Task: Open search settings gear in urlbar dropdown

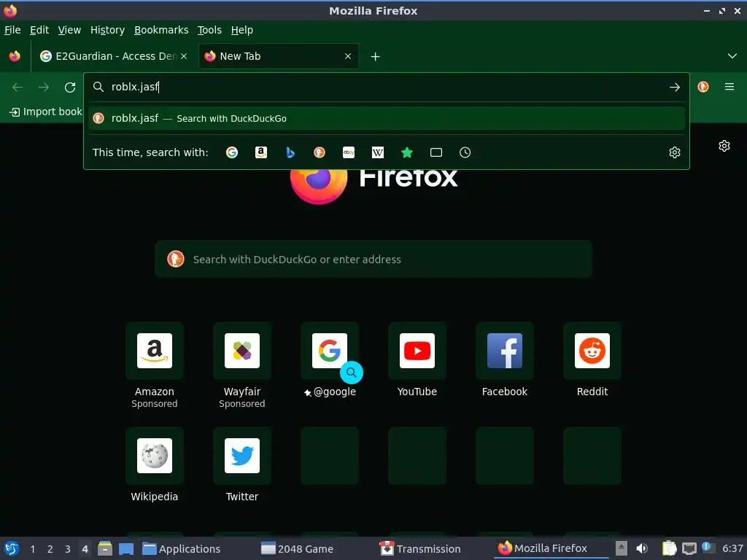Action: tap(675, 152)
